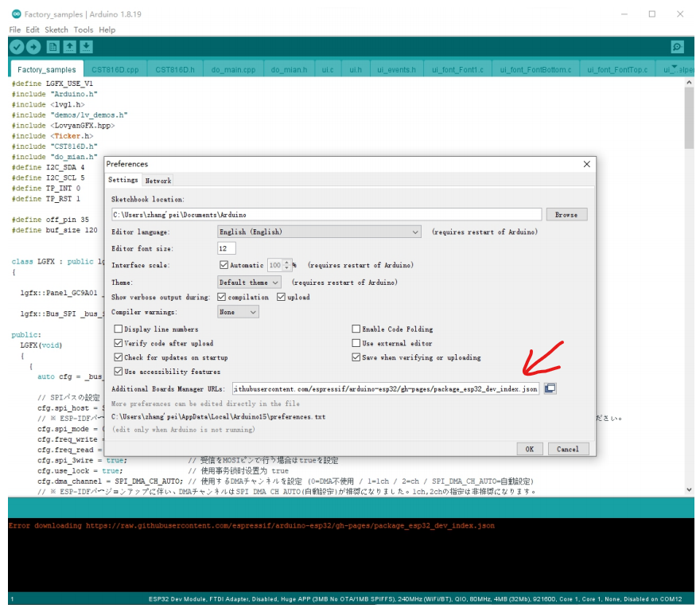Image resolution: width=700 pixels, height=612 pixels.
Task: Click the editor scrollbar up arrow
Action: [689, 83]
